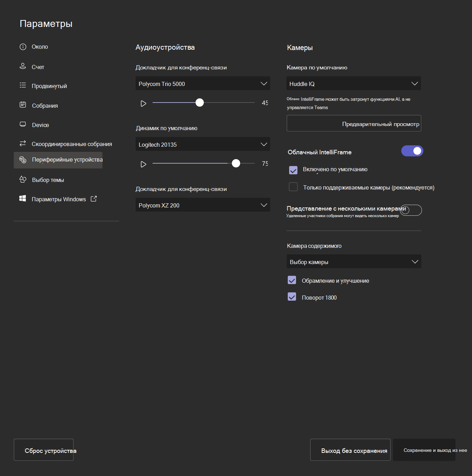
Task: Click Выход без сохранения button
Action: click(x=350, y=450)
